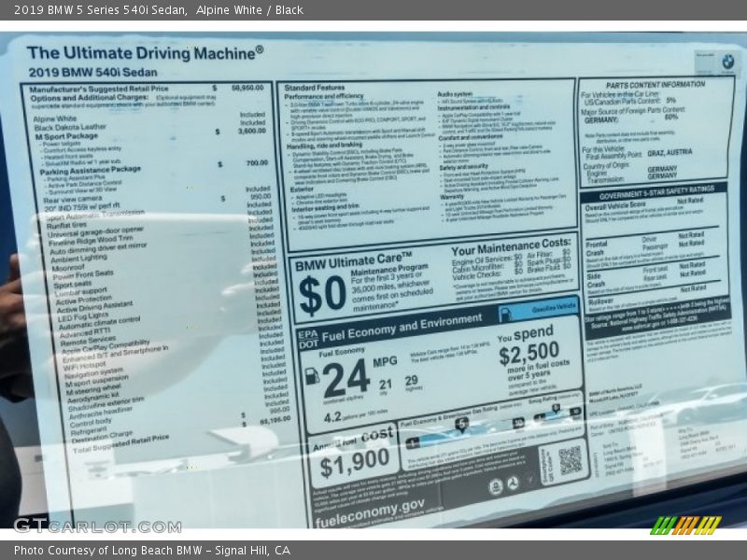The height and width of the screenshot is (560, 747).
Task: Click the EPA DOT badge
Action: point(308,337)
